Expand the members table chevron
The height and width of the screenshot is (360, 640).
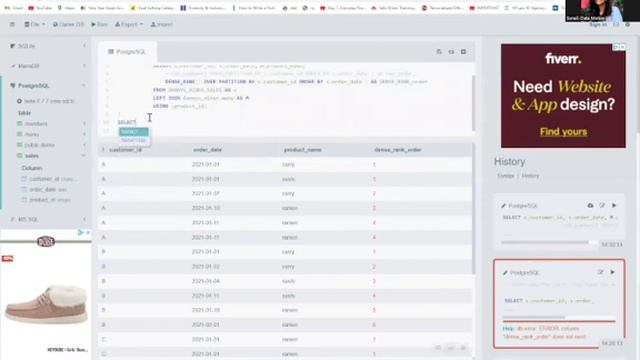click(x=84, y=123)
